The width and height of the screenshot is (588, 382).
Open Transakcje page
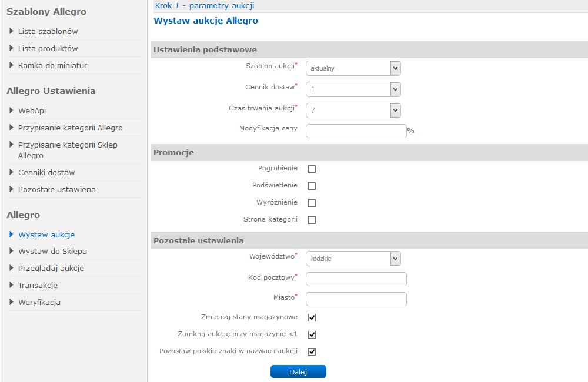[x=38, y=285]
